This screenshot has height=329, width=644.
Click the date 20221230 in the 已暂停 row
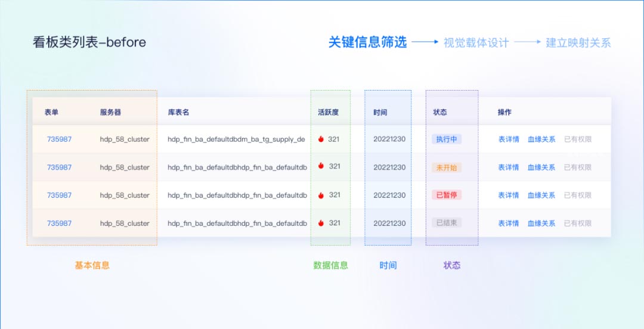(389, 195)
